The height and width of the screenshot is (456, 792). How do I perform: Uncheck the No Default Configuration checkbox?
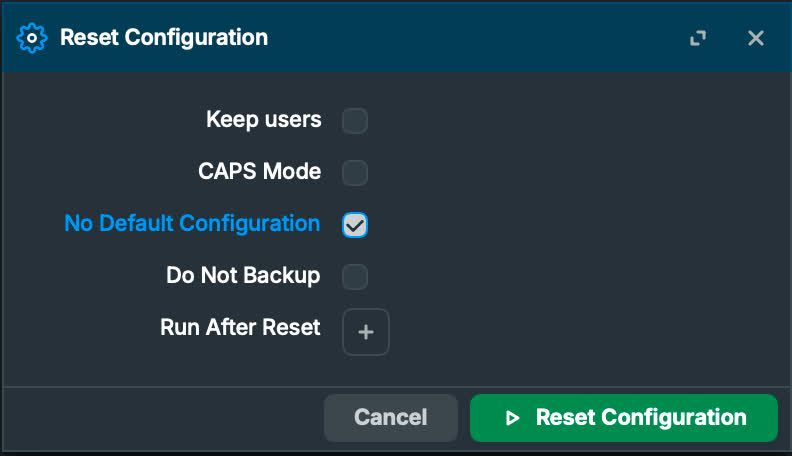tap(355, 225)
